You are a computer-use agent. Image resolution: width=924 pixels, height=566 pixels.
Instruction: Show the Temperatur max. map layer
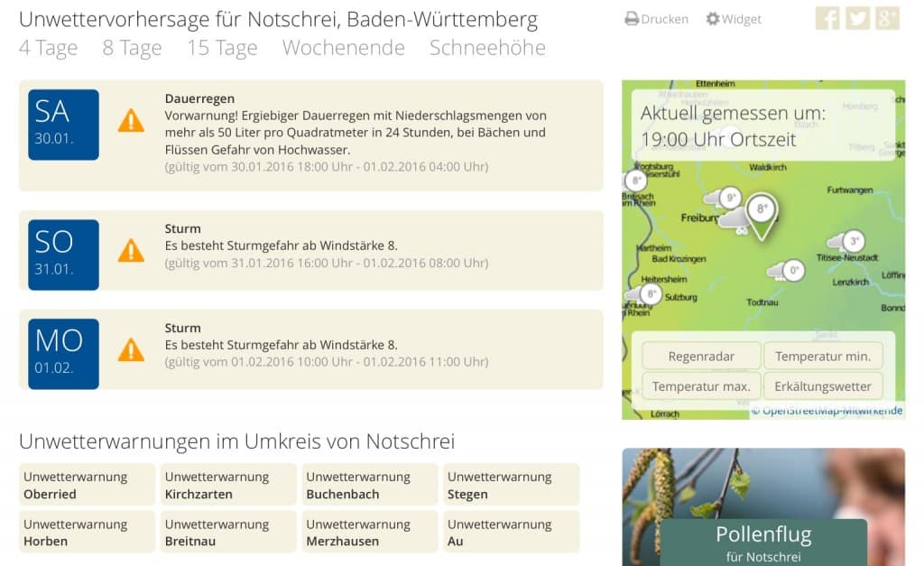click(x=701, y=386)
